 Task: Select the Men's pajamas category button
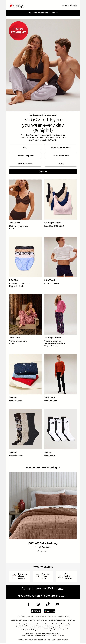25,164
